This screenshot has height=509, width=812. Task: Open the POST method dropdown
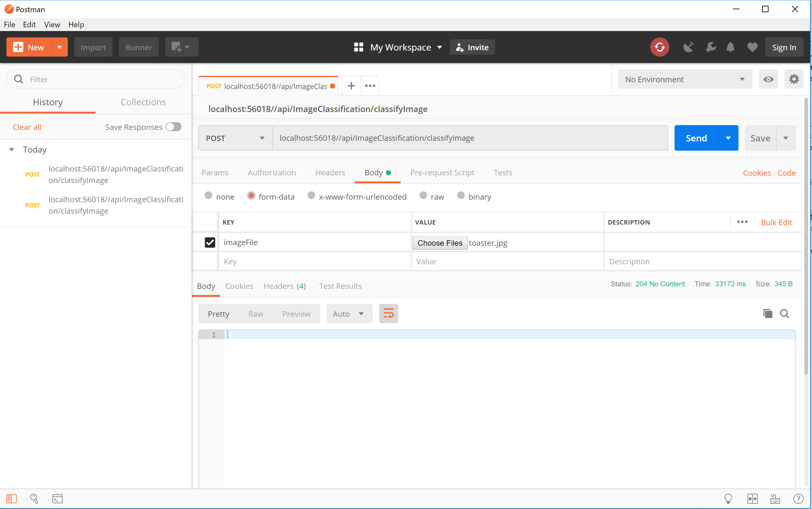[x=235, y=138]
